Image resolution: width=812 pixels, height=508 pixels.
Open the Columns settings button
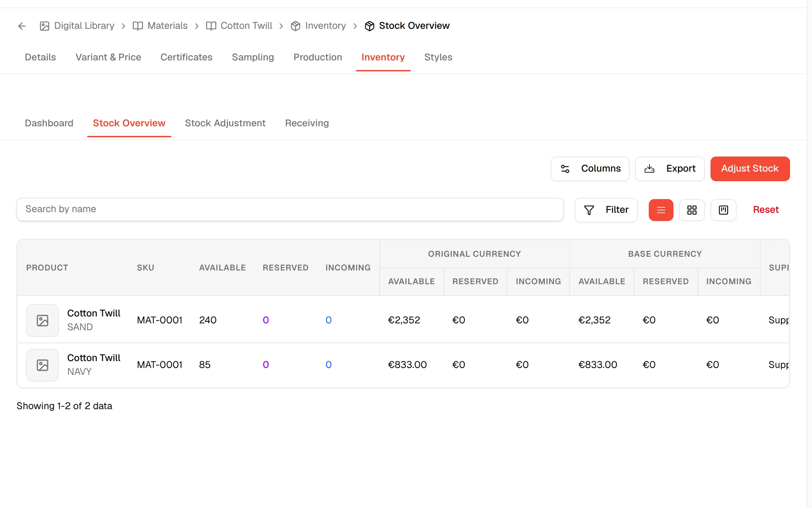coord(590,169)
